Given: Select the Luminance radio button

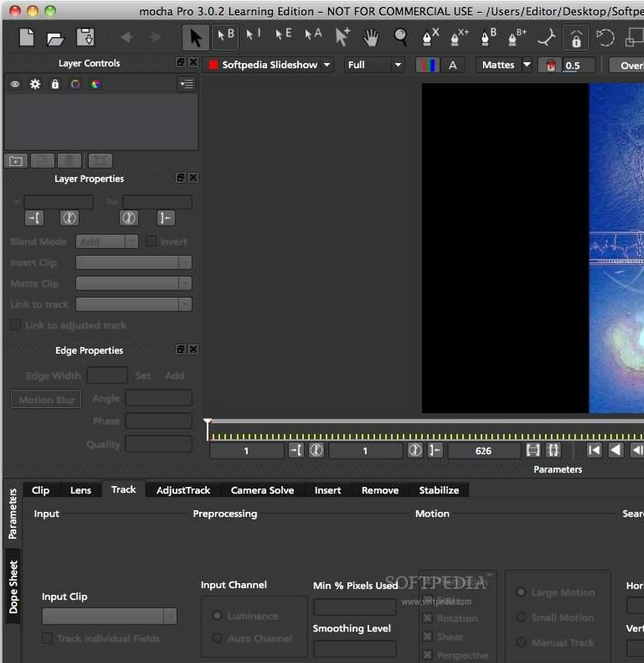Looking at the screenshot, I should [x=217, y=616].
